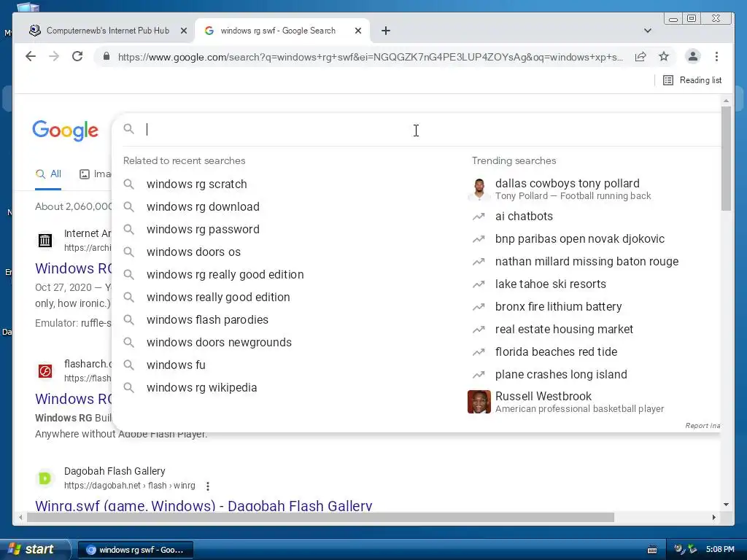Reload the Google Search page
This screenshot has height=560, width=747.
tap(77, 57)
